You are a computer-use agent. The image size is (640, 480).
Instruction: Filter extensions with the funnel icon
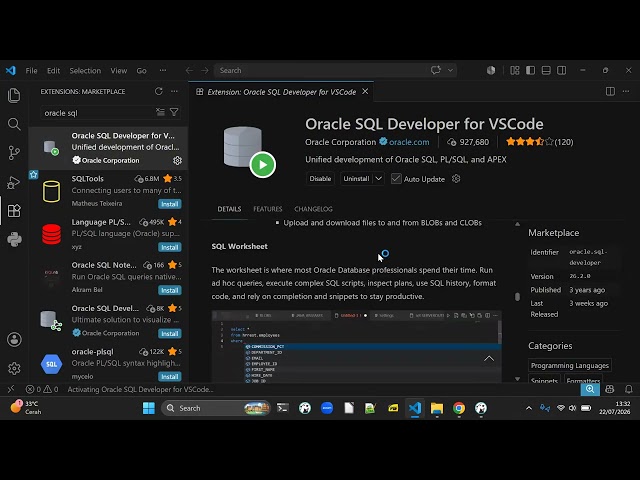pos(174,112)
